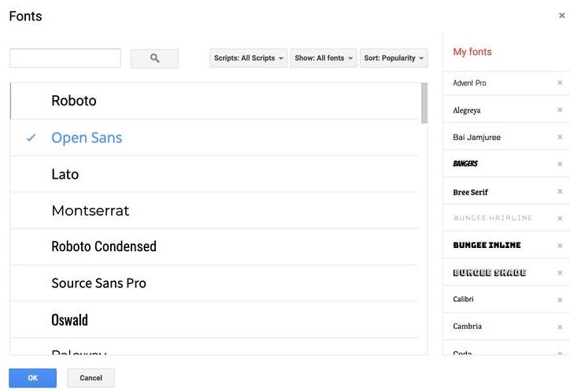Select the Roboto font

(214, 101)
